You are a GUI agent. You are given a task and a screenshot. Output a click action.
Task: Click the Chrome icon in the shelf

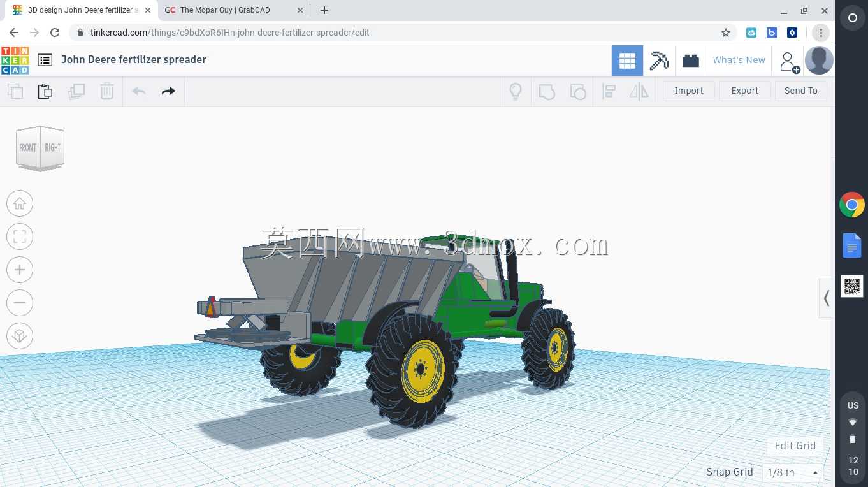pyautogui.click(x=852, y=205)
